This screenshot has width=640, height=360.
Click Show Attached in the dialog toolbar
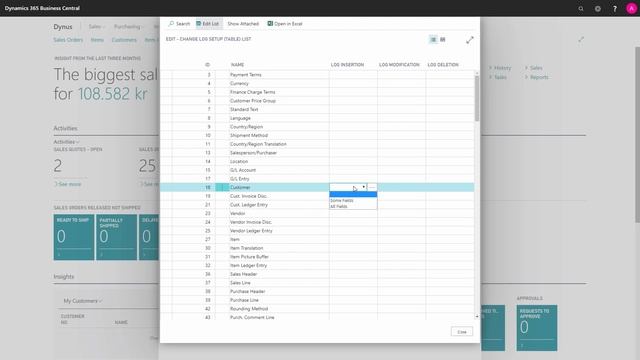243,24
